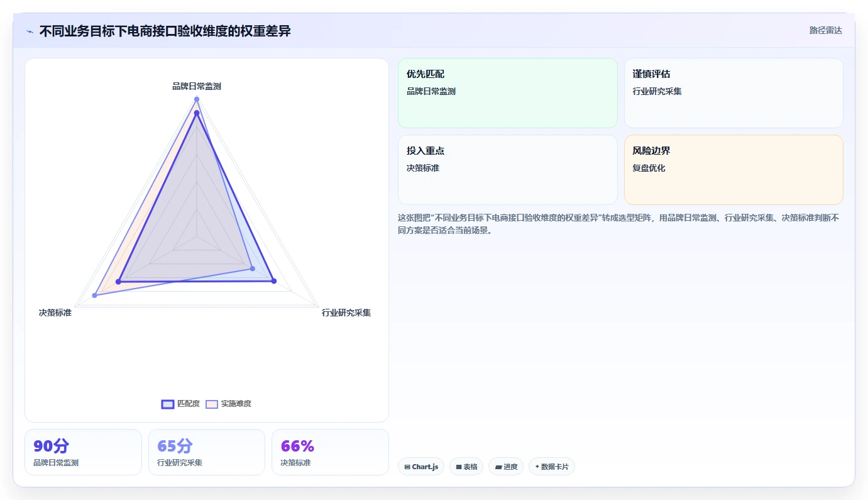
Task: Click the 实施难度 data point at the 品牌日常监测 axis
Action: [x=197, y=99]
